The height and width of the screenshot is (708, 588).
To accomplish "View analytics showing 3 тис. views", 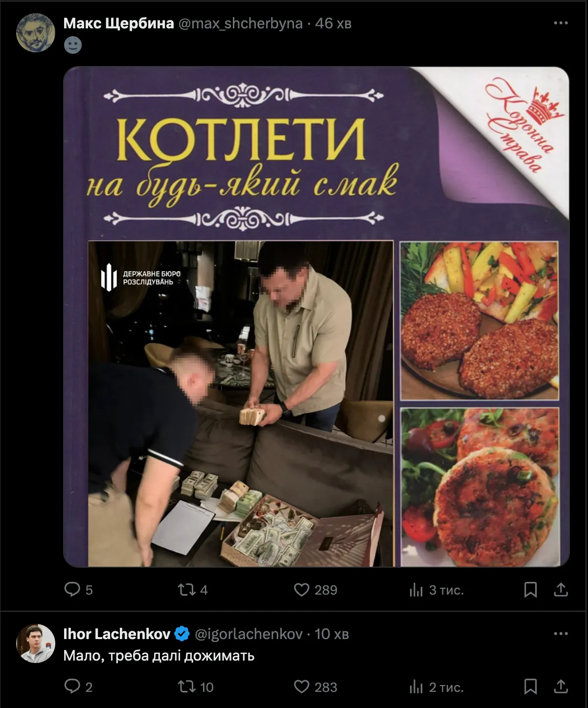I will click(x=436, y=590).
